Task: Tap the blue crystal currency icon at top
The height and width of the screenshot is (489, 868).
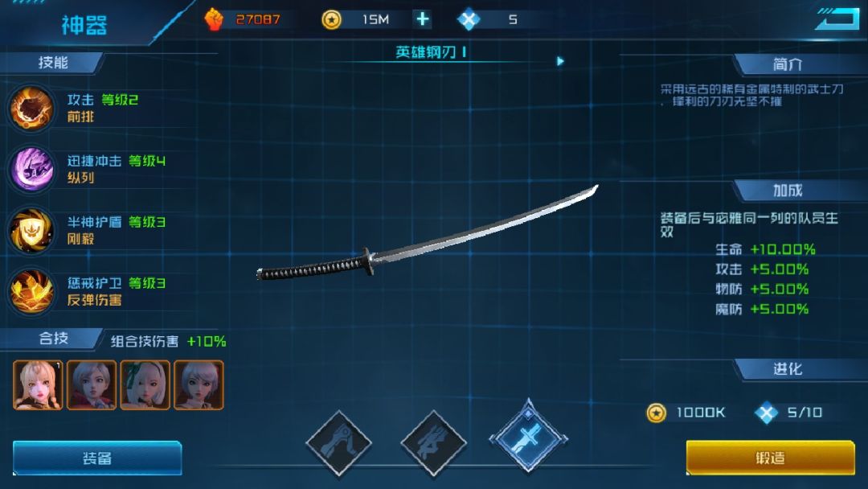Action: point(469,20)
